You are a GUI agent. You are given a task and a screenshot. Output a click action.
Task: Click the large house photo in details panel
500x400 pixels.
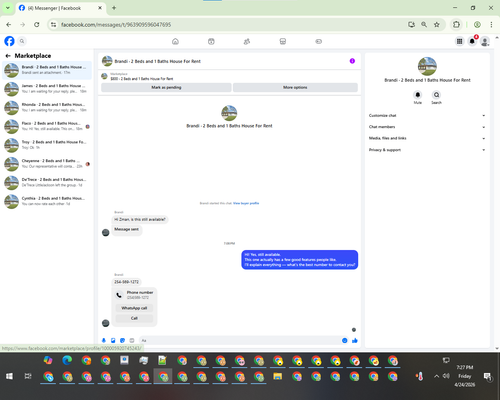click(427, 66)
